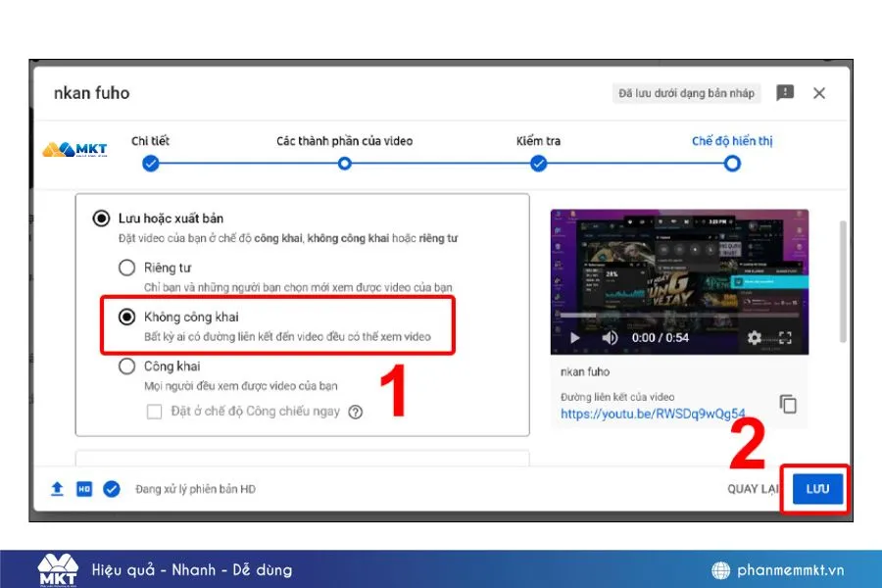
Task: Open the video player settings gear
Action: point(754,337)
